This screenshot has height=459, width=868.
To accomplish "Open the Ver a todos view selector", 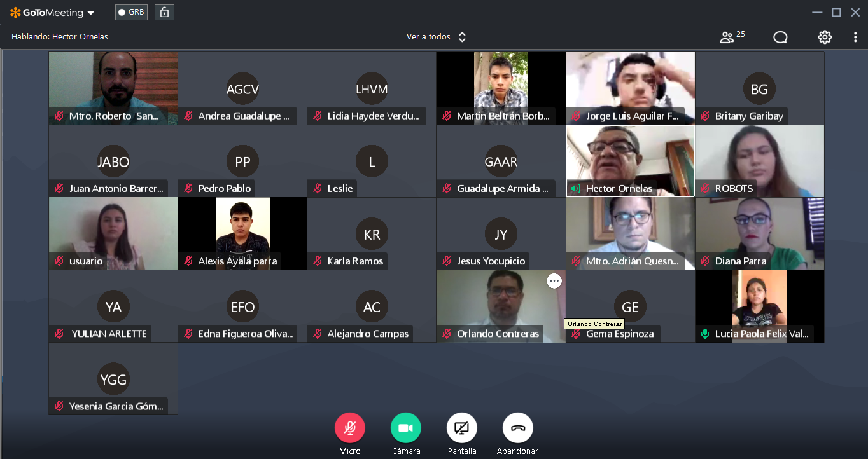I will tap(437, 37).
